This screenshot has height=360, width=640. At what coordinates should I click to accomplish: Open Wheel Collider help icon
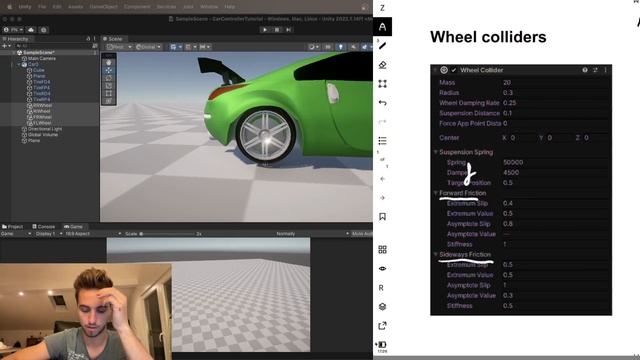pyautogui.click(x=584, y=70)
